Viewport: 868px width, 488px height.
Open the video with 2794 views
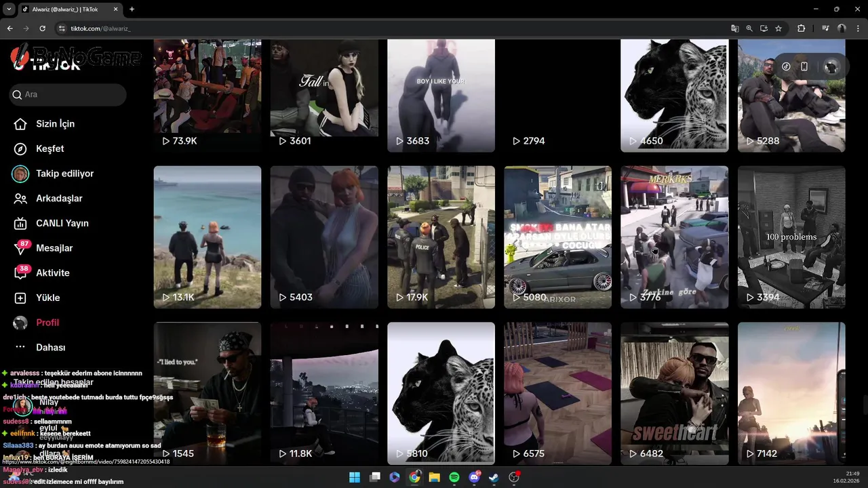[x=558, y=96]
